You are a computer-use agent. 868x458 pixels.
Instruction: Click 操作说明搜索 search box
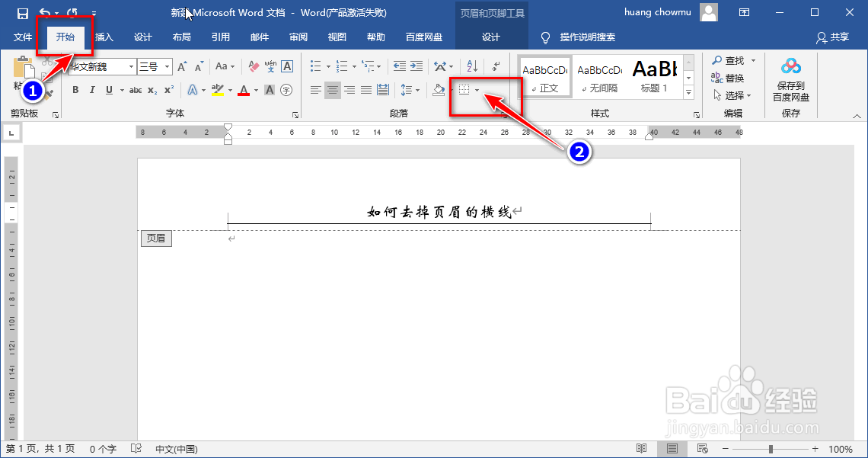click(x=578, y=37)
